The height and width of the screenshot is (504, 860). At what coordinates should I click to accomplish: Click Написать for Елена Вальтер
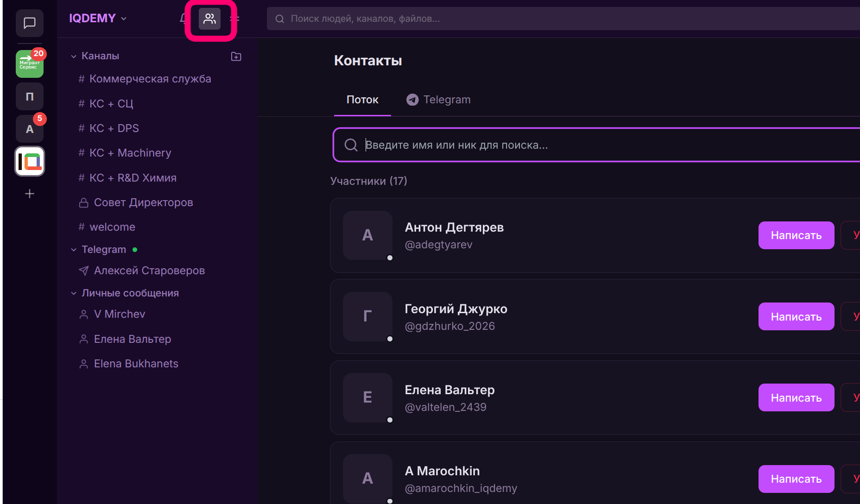(796, 398)
